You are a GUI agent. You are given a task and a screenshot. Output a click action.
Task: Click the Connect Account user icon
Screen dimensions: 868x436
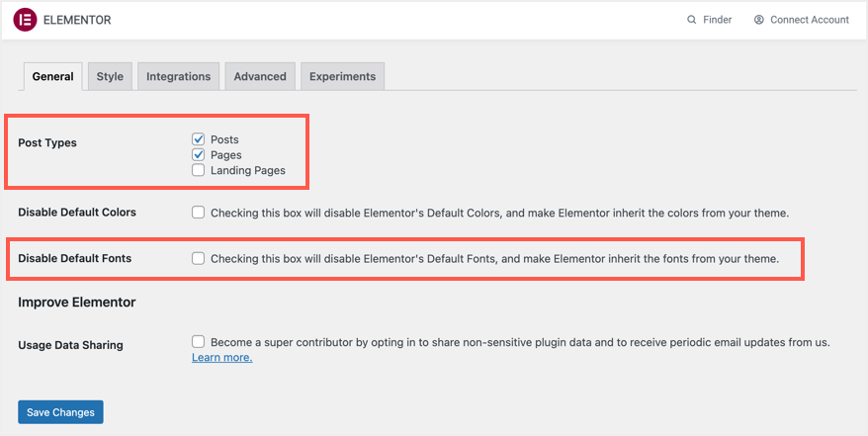coord(759,20)
